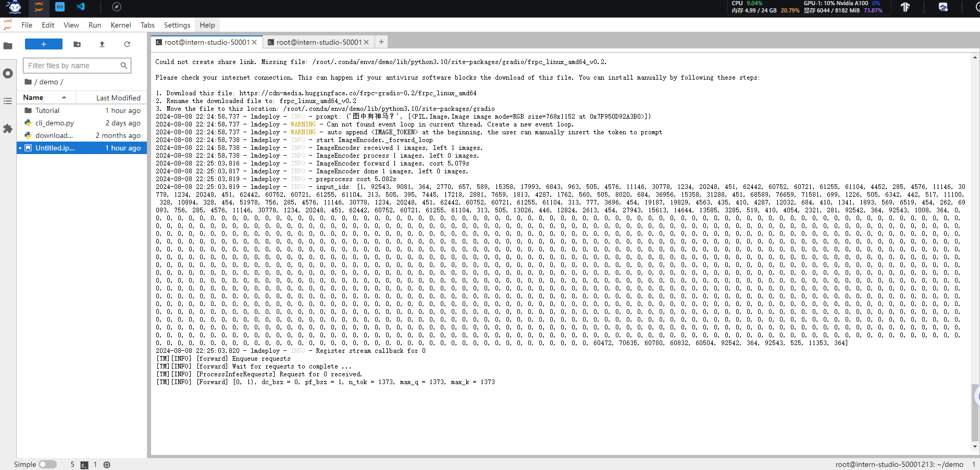The width and height of the screenshot is (980, 470).
Task: Open the TensorBoard icon in top bar
Action: tap(905, 7)
